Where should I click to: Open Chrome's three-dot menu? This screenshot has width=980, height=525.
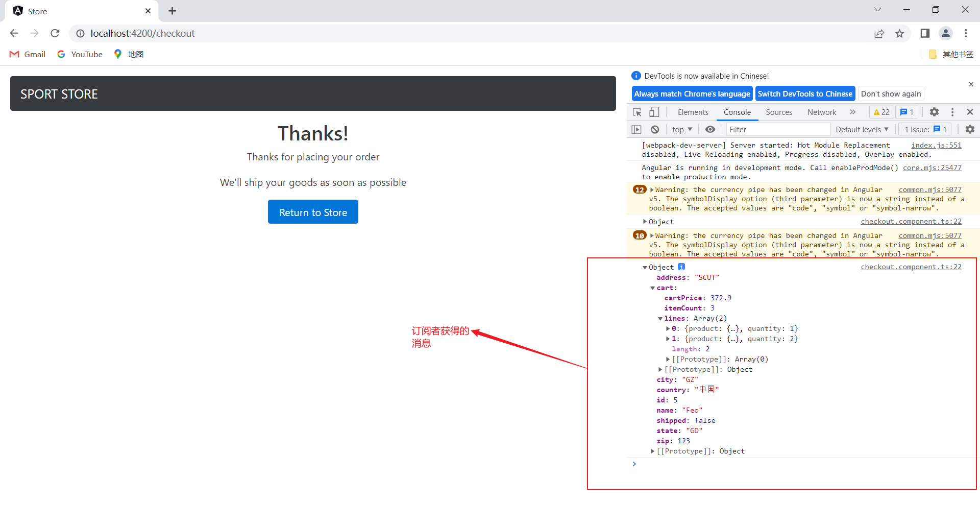click(x=966, y=34)
